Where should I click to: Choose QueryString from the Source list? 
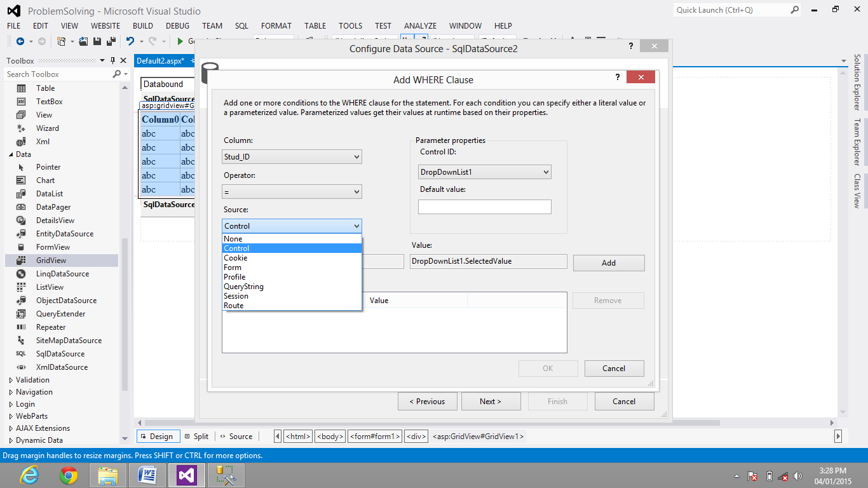pyautogui.click(x=292, y=287)
